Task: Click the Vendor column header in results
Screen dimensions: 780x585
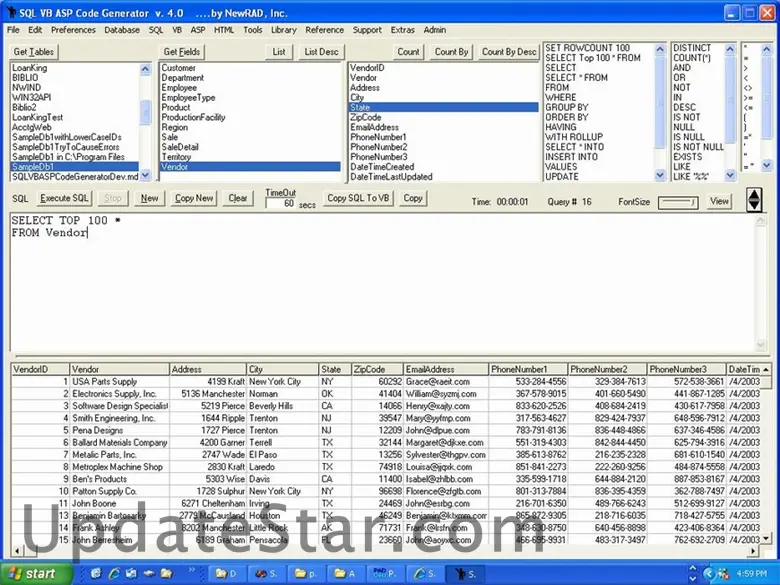Action: [x=119, y=369]
